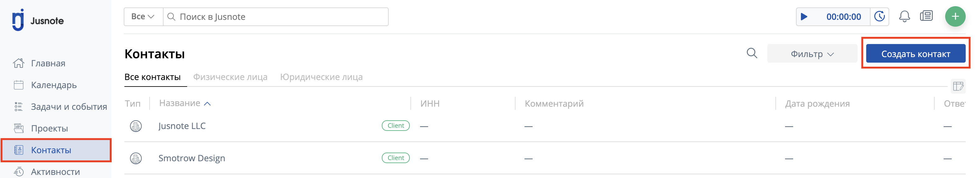Open the time tracking clock icon
Image resolution: width=980 pixels, height=178 pixels.
point(879,17)
